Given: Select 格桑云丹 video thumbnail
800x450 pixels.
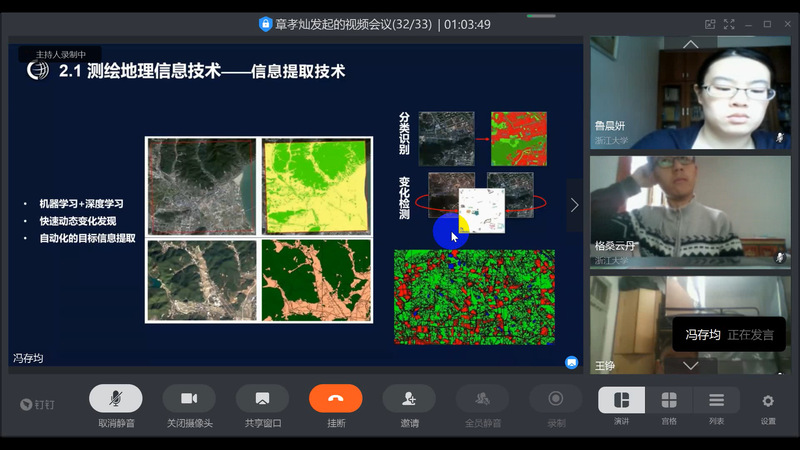Looking at the screenshot, I should 690,211.
